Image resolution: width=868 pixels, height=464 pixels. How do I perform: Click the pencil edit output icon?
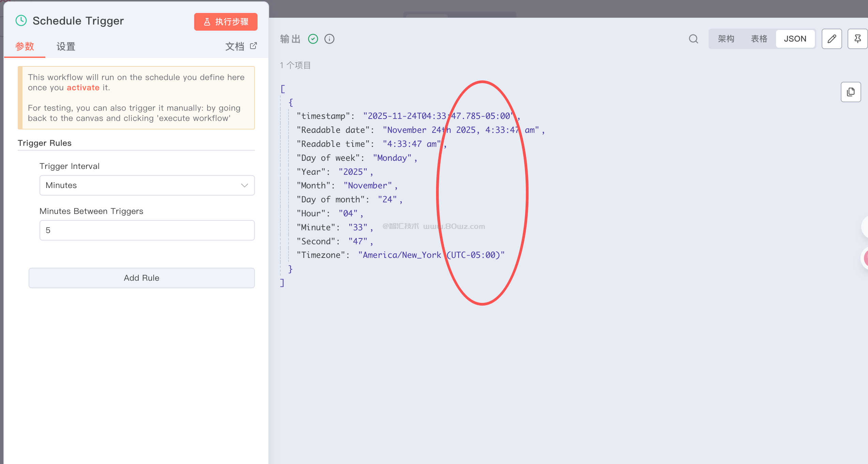(x=832, y=39)
